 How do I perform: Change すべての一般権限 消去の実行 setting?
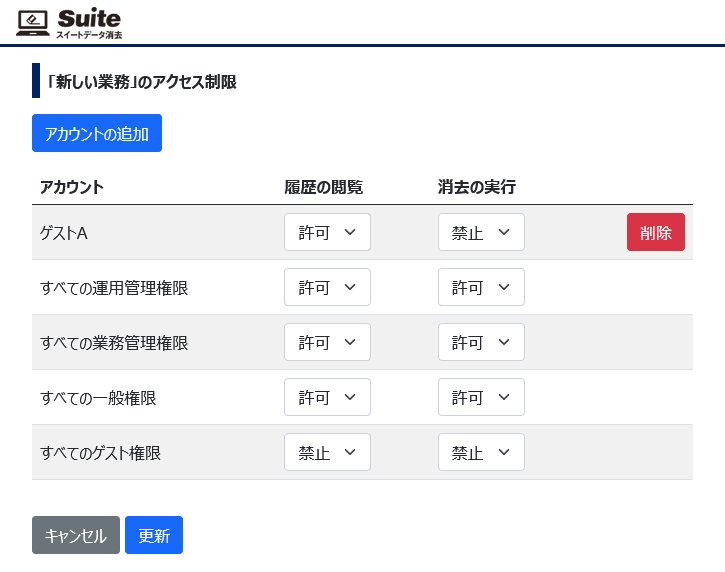click(x=481, y=397)
